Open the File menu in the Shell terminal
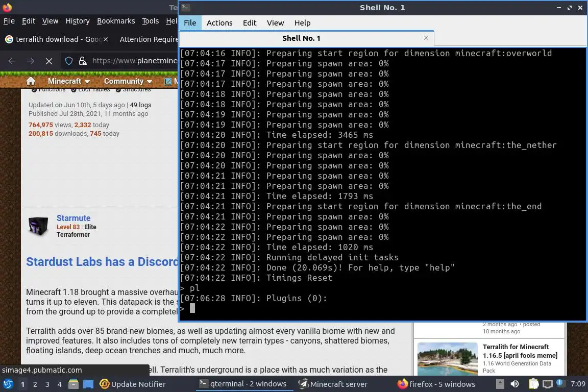This screenshot has height=392, width=588. click(190, 23)
